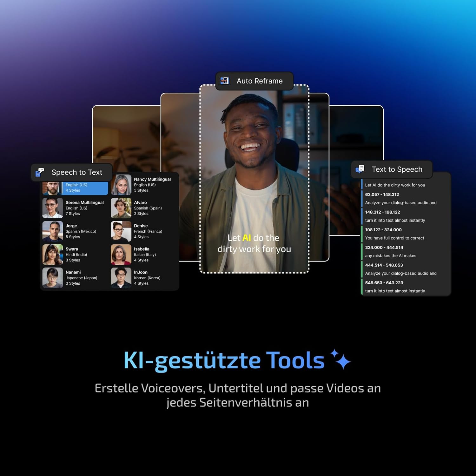Open the Speech to Text panel header
This screenshot has height=476, width=476.
(71, 172)
